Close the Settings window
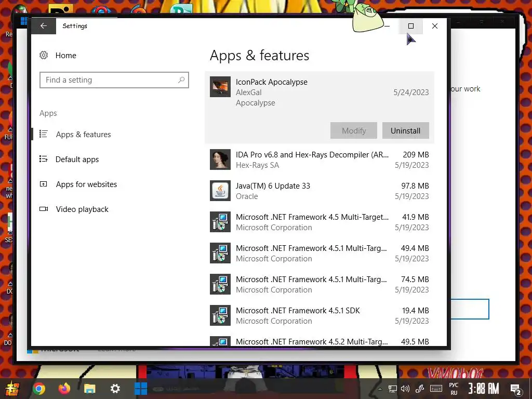 [435, 26]
